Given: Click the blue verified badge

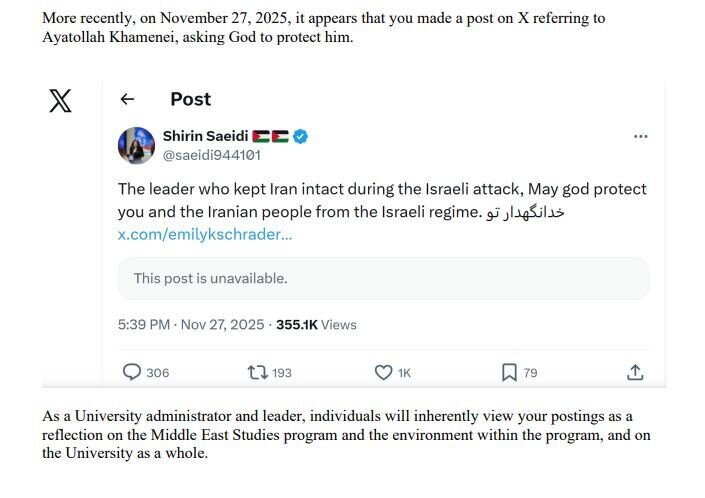Looking at the screenshot, I should pyautogui.click(x=299, y=136).
